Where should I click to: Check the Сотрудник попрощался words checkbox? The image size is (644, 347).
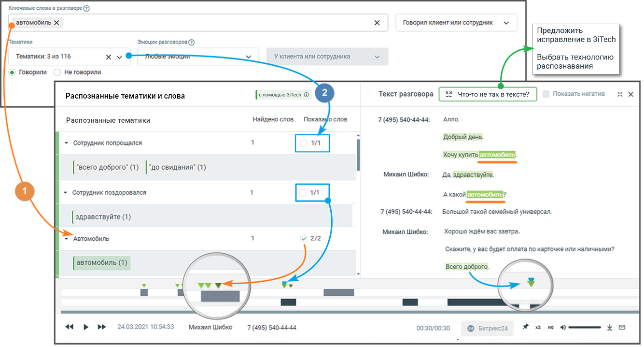[x=304, y=143]
